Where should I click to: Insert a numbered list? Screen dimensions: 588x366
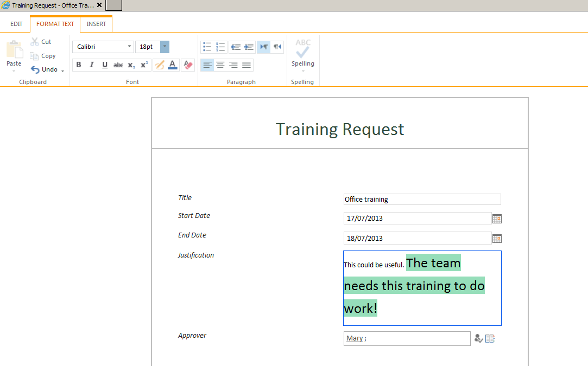click(220, 47)
